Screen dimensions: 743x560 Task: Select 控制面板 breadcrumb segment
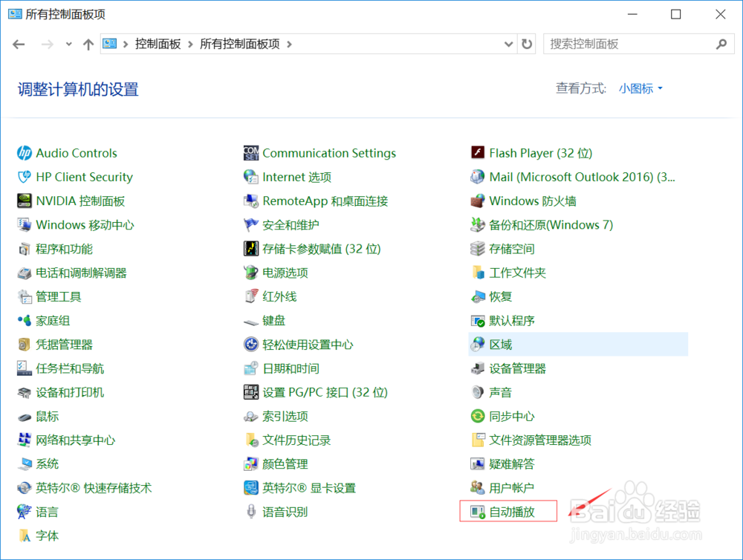158,44
